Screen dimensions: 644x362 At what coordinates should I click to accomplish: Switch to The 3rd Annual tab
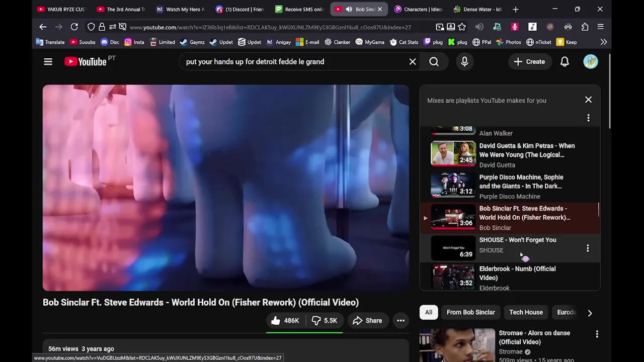pos(121,10)
